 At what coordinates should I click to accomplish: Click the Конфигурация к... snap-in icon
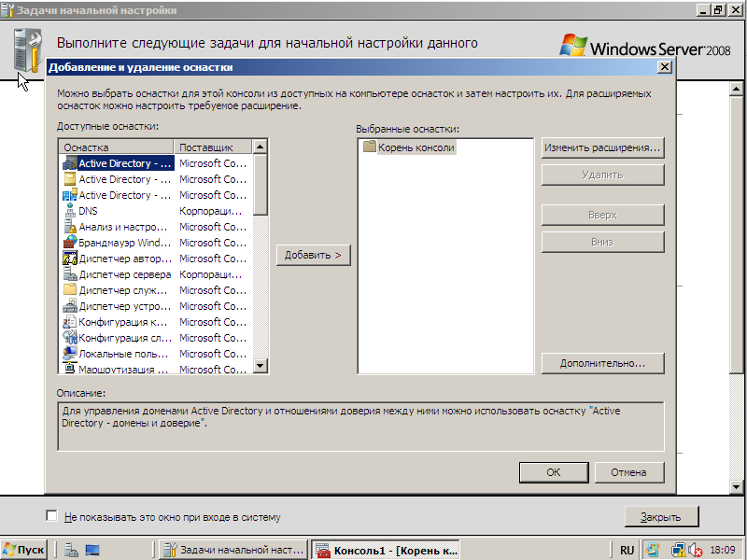69,322
